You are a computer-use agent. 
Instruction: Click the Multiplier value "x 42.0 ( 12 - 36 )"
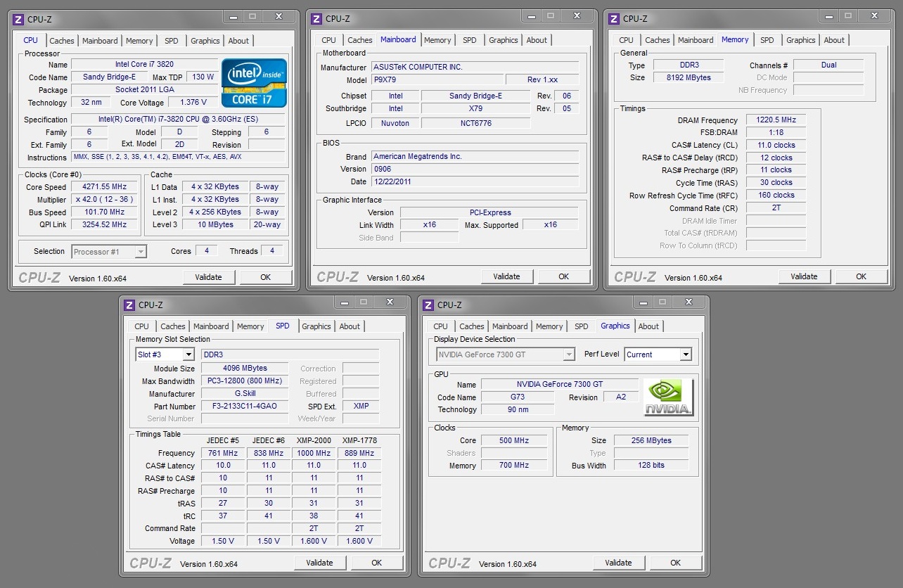coord(103,200)
